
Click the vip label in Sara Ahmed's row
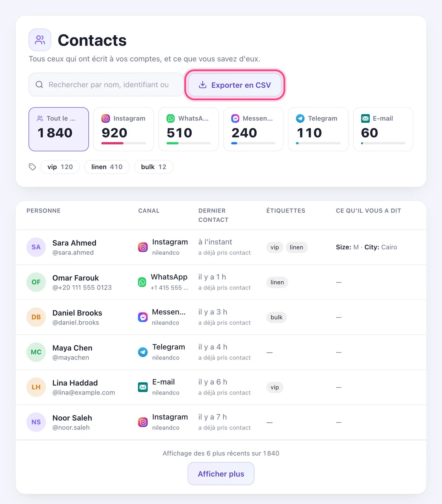pyautogui.click(x=275, y=247)
